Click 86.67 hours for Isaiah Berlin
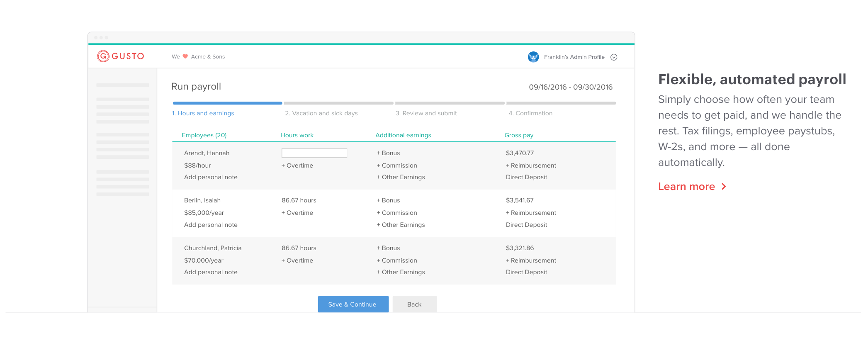This screenshot has width=868, height=348. coord(299,200)
